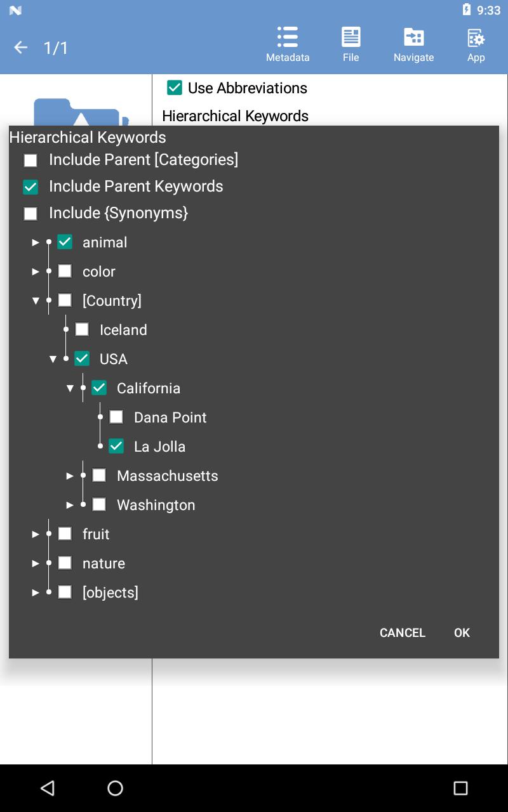The height and width of the screenshot is (812, 508).
Task: Uncheck Include Parent Keywords
Action: click(30, 187)
